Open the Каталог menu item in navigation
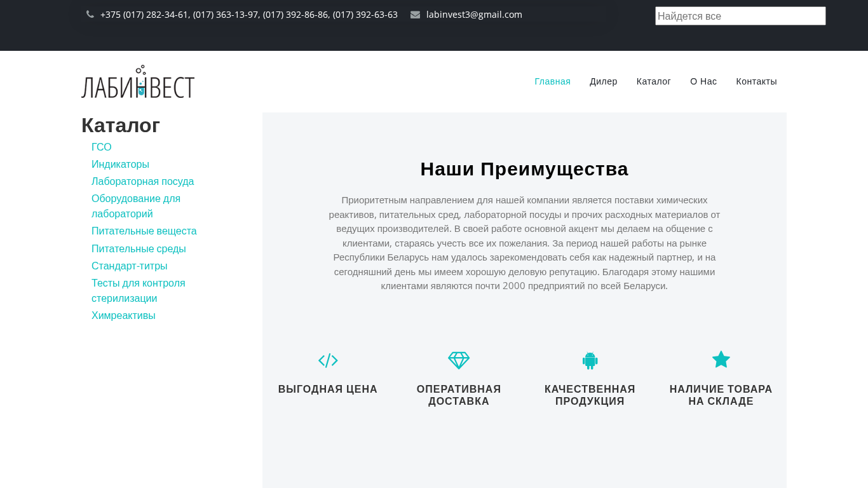The height and width of the screenshot is (488, 868). click(654, 81)
